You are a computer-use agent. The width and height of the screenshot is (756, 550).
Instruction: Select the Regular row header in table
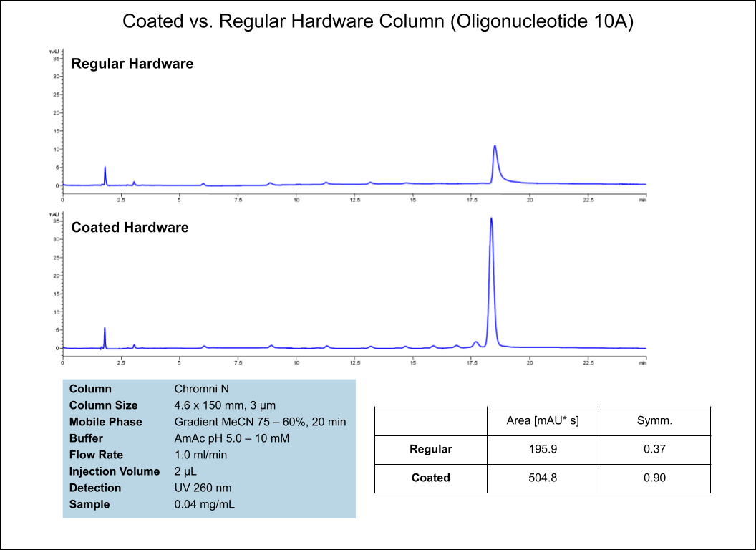[430, 450]
